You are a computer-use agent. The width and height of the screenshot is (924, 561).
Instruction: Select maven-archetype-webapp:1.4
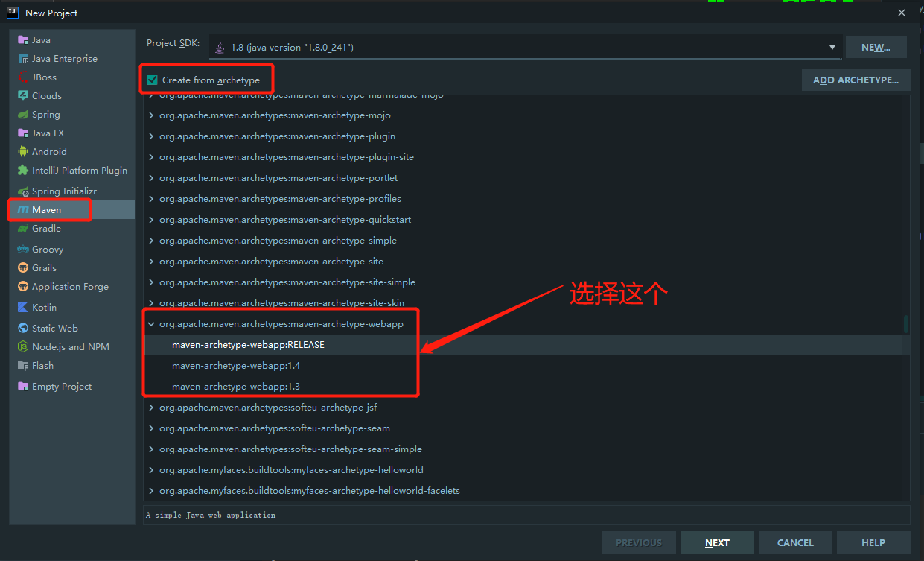click(236, 366)
